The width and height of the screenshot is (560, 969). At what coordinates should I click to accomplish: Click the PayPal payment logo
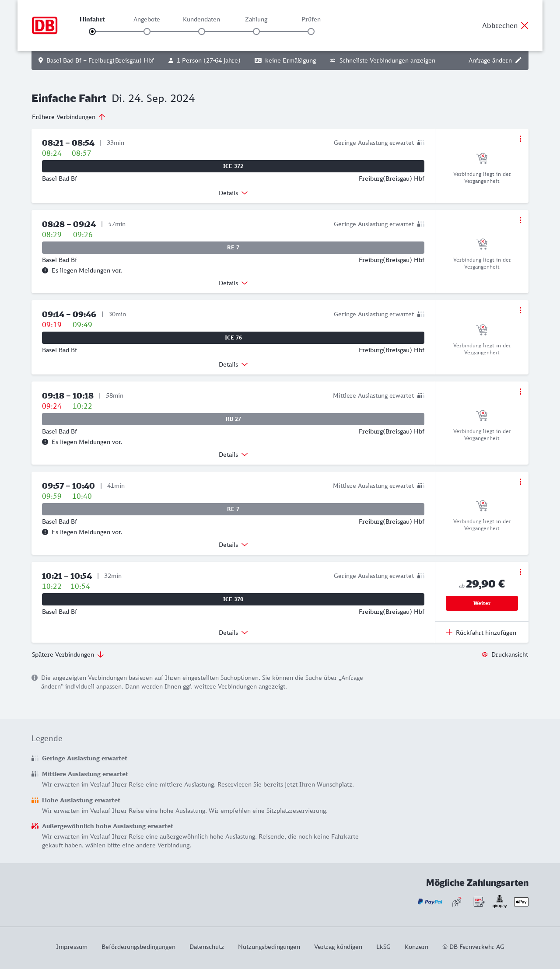(x=430, y=902)
